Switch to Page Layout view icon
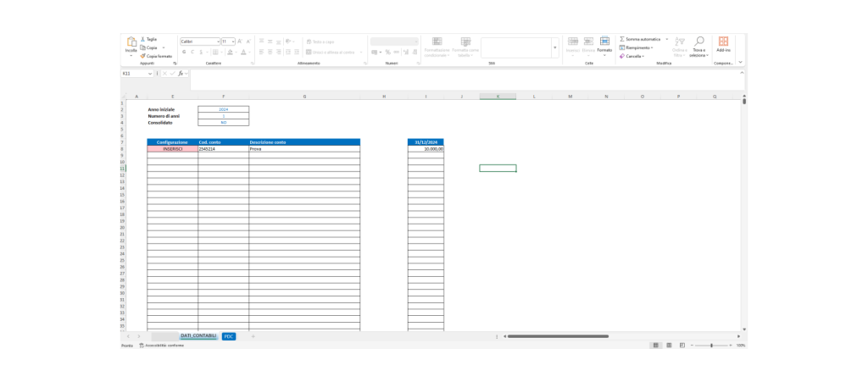Image resolution: width=868 pixels, height=382 pixels. pyautogui.click(x=670, y=346)
